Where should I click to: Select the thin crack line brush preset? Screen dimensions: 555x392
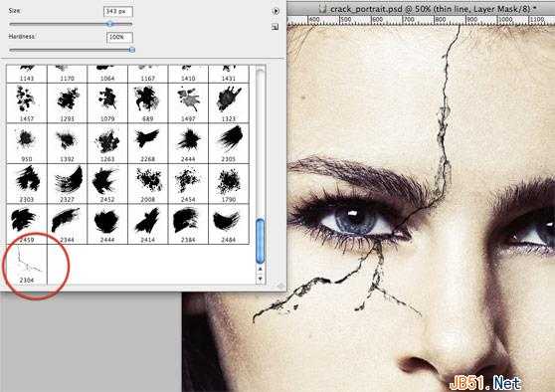coord(27,265)
